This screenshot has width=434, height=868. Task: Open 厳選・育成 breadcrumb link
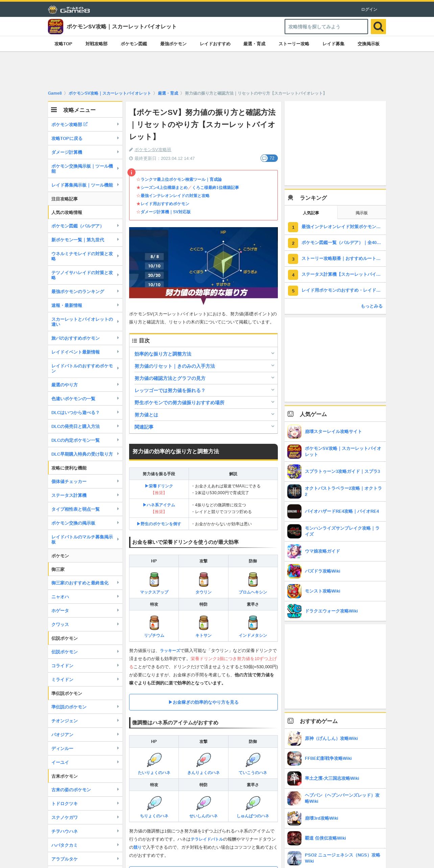168,93
